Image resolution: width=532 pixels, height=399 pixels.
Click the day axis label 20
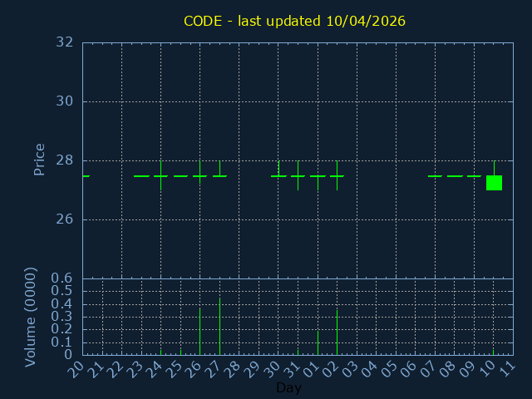(76, 369)
